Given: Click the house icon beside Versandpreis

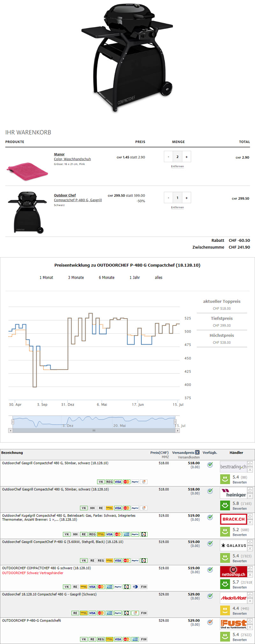Looking at the screenshot, I should tap(197, 452).
